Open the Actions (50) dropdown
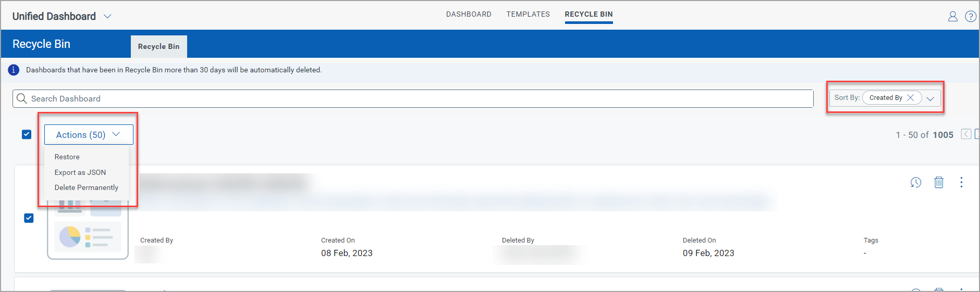 pyautogui.click(x=89, y=134)
